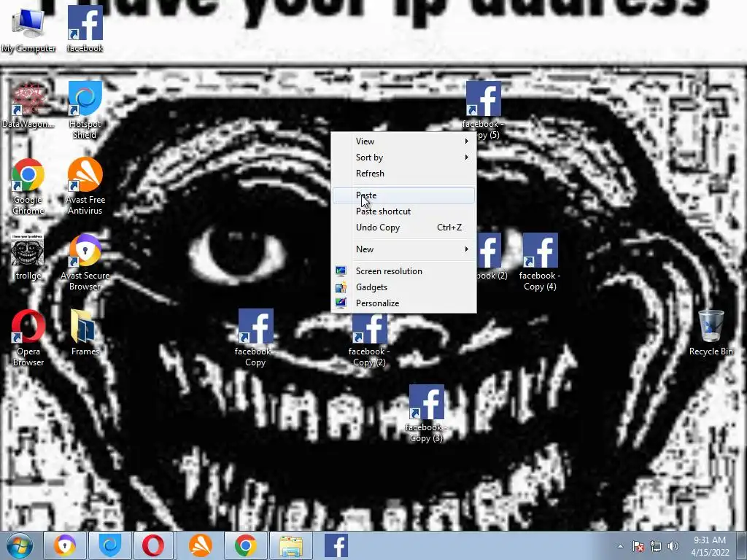Select the Recycle Bin icon

click(x=711, y=332)
